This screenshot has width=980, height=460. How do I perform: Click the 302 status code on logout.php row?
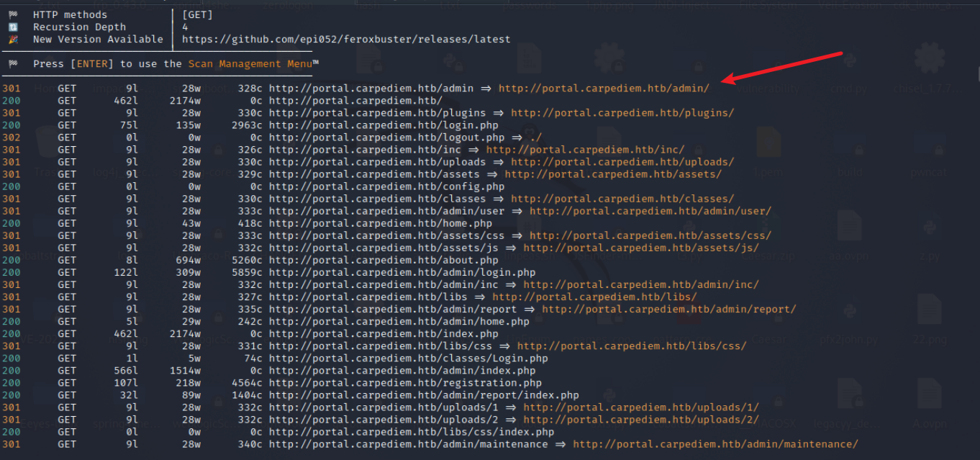11,137
